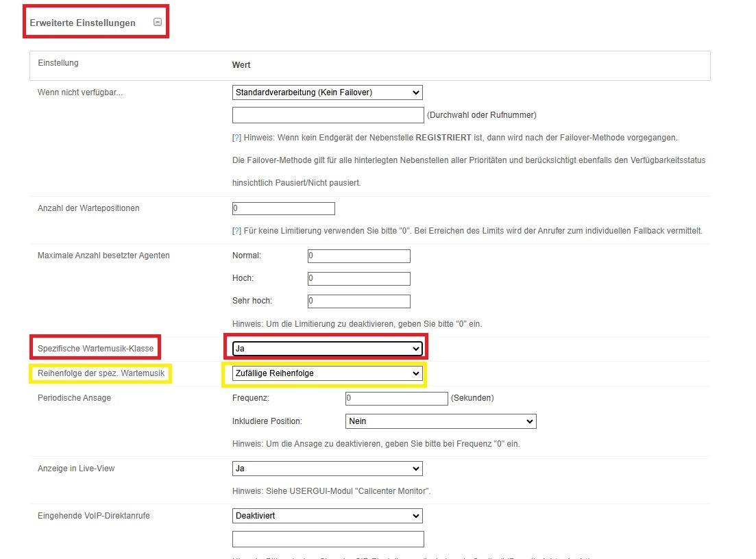Open the help link beside the failover Hinweis
Viewport: 756px width, 559px height.
[237, 138]
